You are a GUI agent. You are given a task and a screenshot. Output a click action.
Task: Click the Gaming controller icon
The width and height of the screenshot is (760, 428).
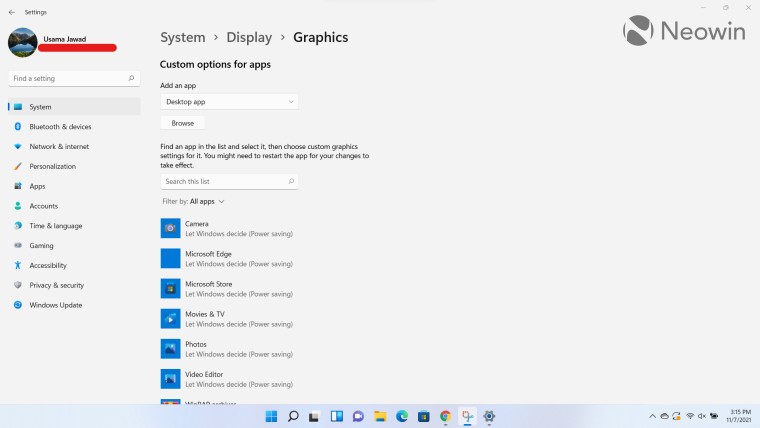(18, 245)
